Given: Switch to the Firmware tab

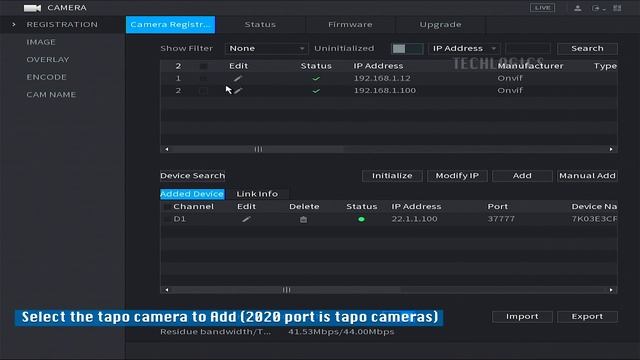Looking at the screenshot, I should 350,24.
